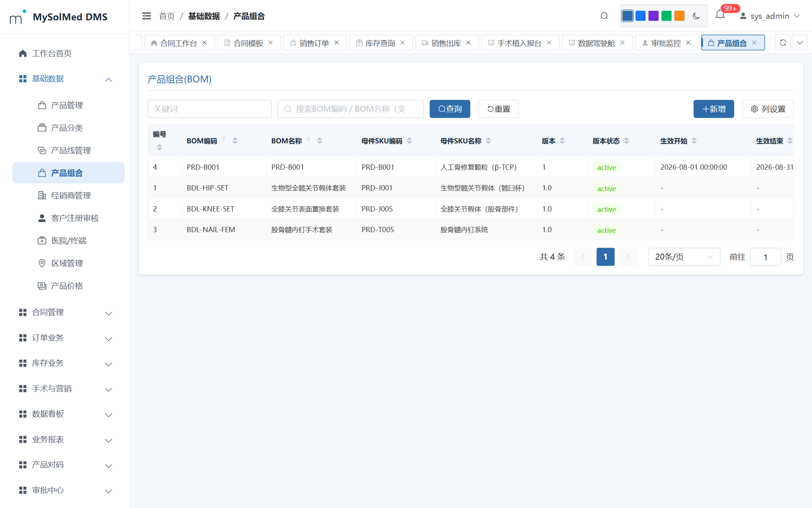The image size is (812, 508).
Task: Select the dark blue theme swatch
Action: point(627,16)
